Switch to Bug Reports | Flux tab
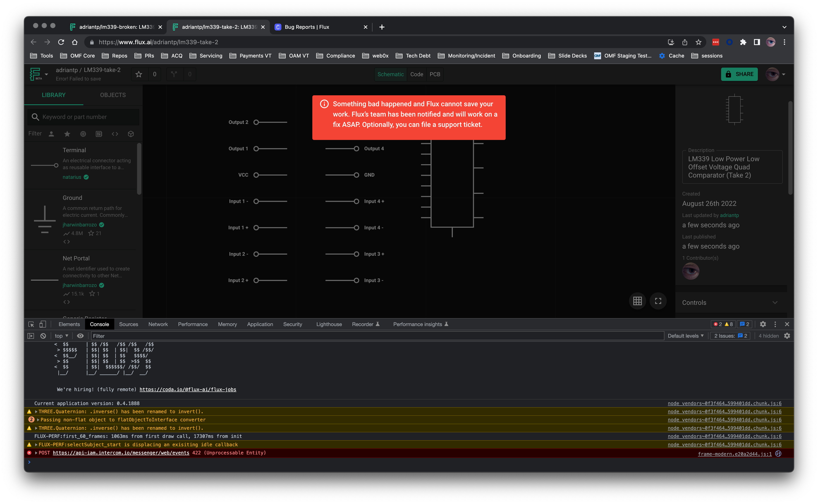Image resolution: width=818 pixels, height=504 pixels. 320,27
